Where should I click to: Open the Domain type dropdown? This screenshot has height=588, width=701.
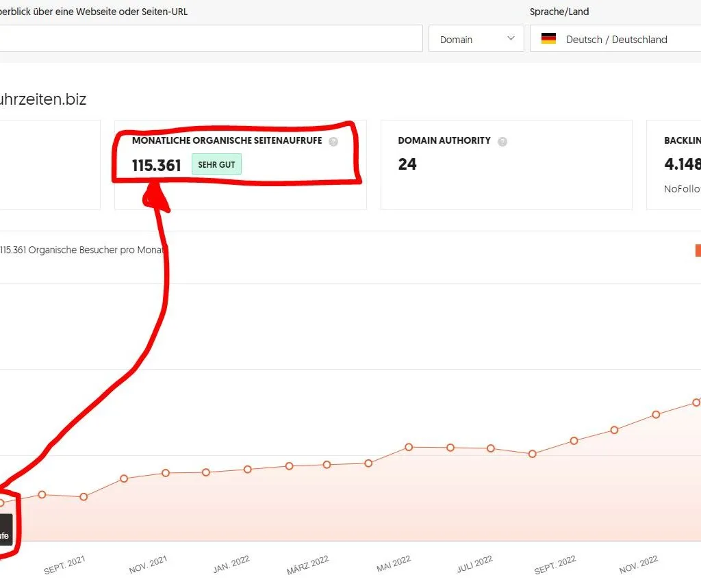476,39
